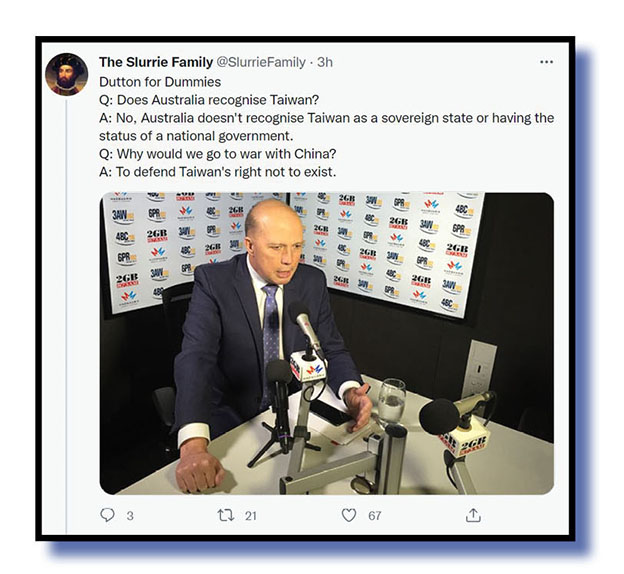Click the retweet count 21
This screenshot has width=624, height=574.
(x=250, y=516)
